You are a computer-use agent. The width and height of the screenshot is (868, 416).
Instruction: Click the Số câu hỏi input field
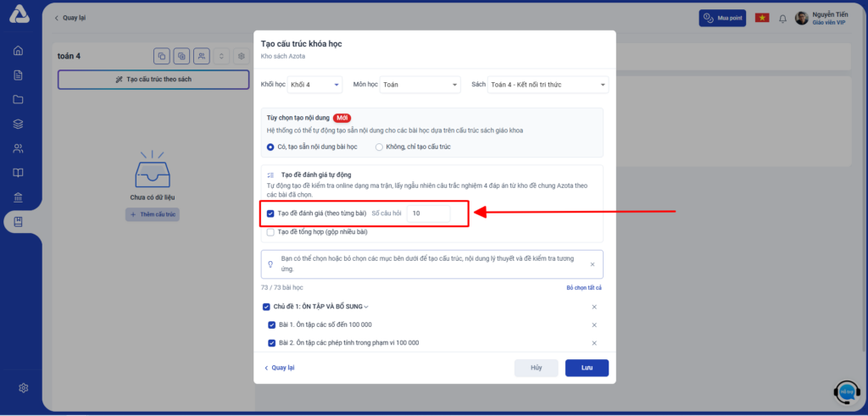pos(428,214)
